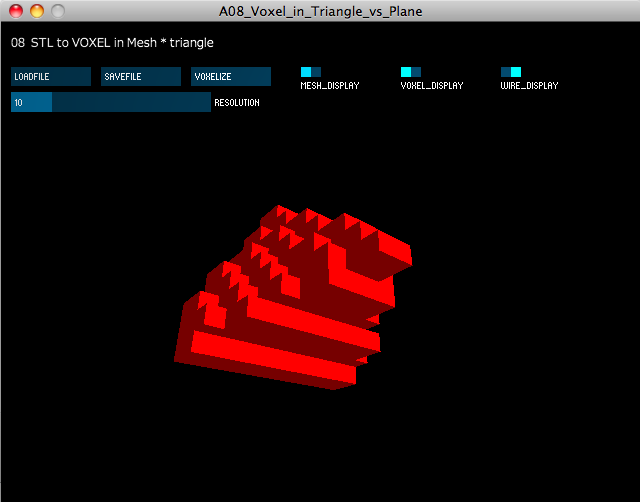Screen dimensions: 640x502
Task: Click the MESH_DISPLAY text label
Action: (329, 86)
